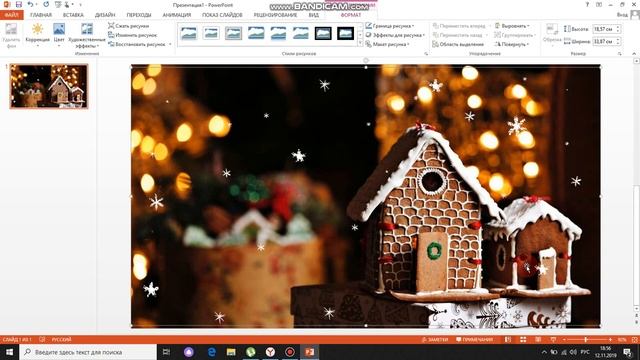Collapse the ribbon with the arrow

[x=634, y=53]
